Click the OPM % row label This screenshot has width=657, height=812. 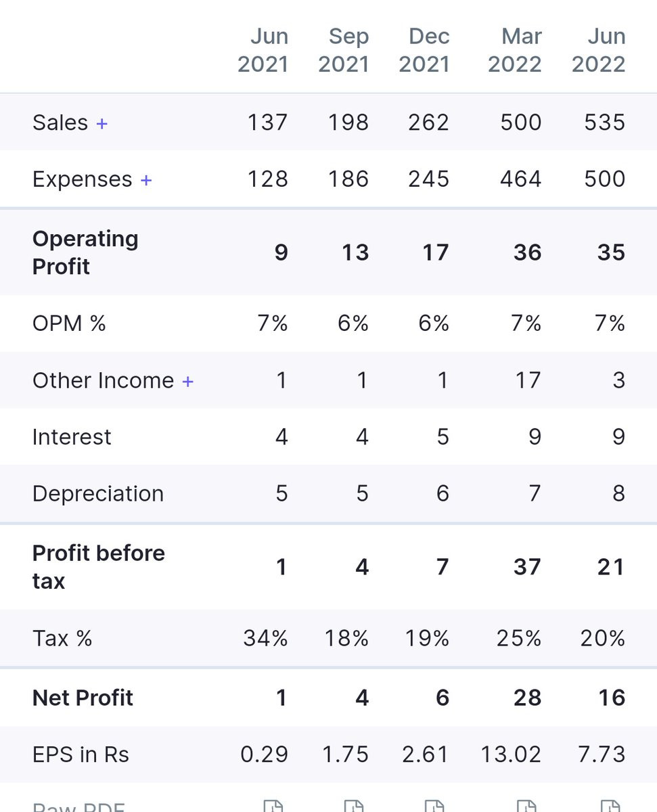[69, 323]
